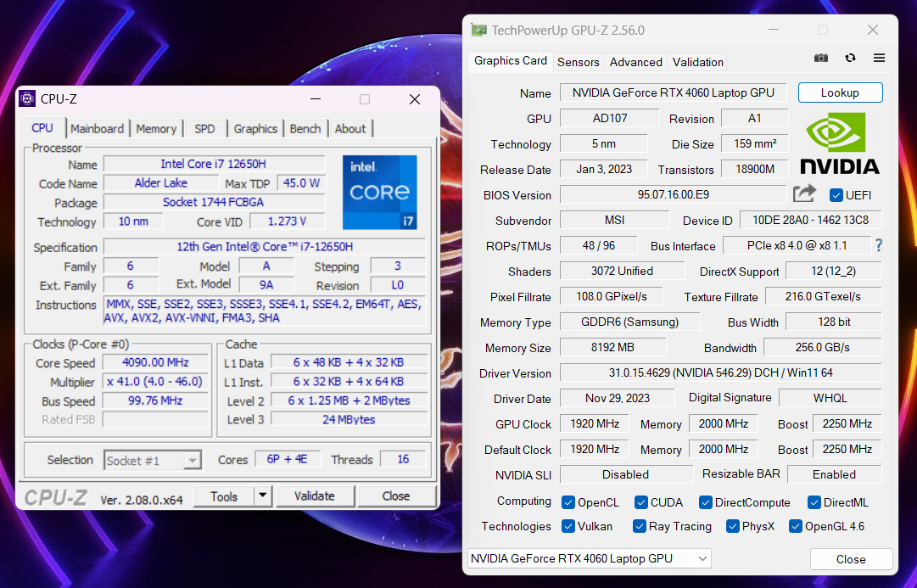Screen dimensions: 917x588
Task: Click the Driver Version field in GPU-Z
Action: [720, 372]
